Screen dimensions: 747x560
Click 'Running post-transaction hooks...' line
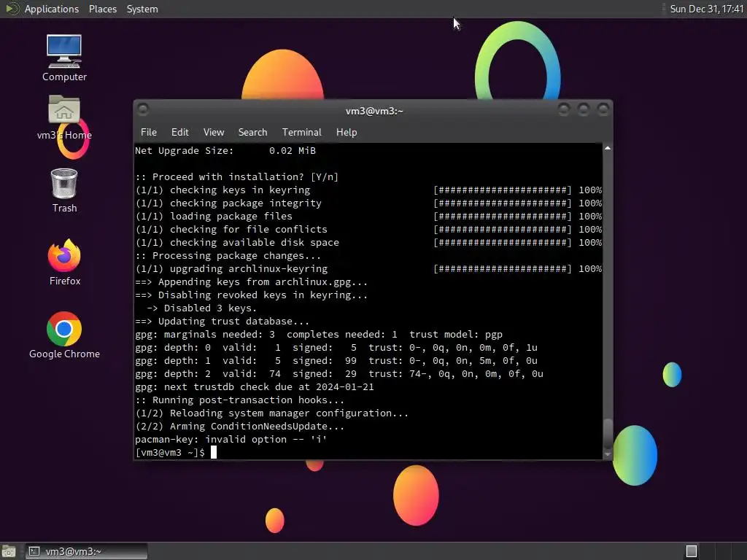pos(239,400)
